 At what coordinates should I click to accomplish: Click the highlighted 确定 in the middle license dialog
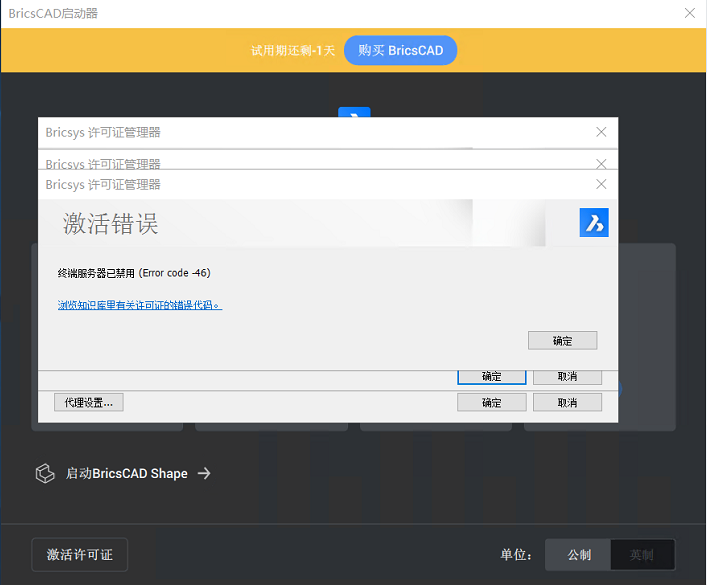[x=491, y=377]
